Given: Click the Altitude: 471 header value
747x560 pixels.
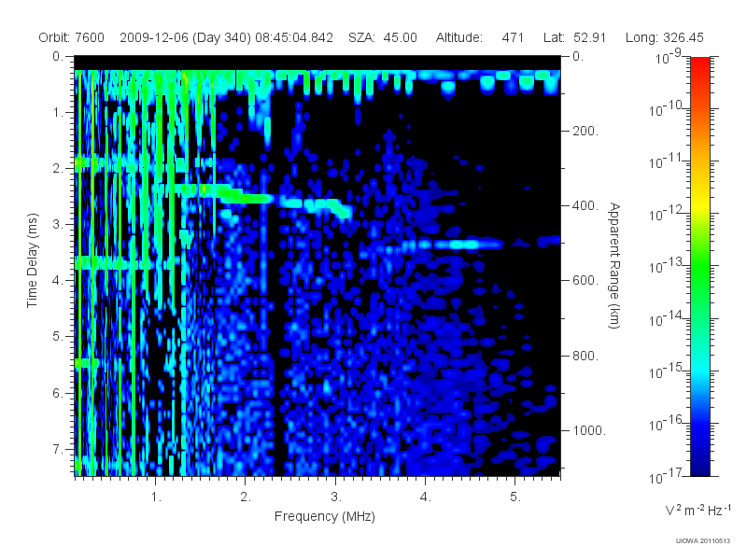Looking at the screenshot, I should 479,37.
